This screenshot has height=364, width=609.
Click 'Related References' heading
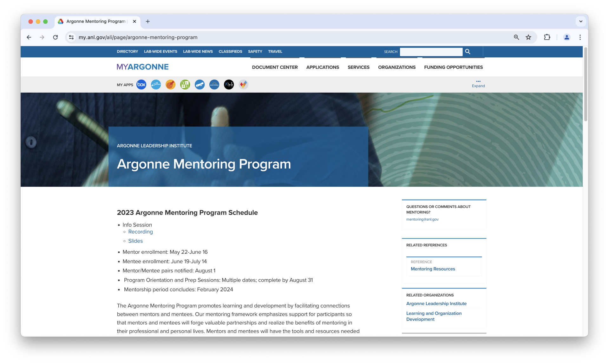[427, 245]
